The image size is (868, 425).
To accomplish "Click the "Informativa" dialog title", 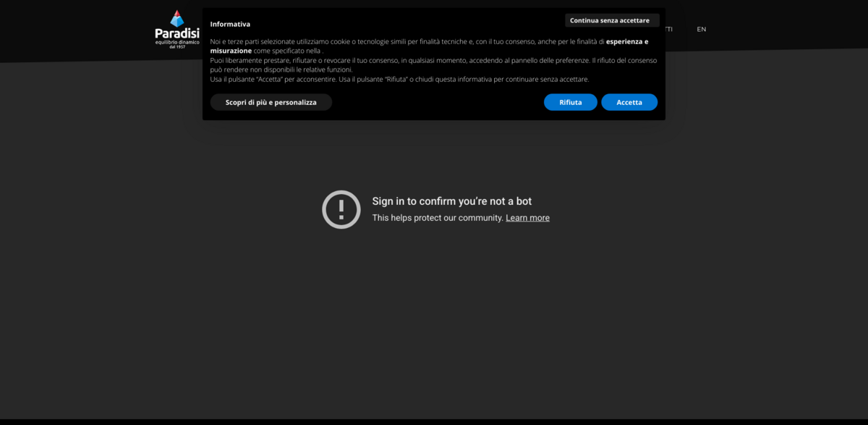I will coord(230,24).
